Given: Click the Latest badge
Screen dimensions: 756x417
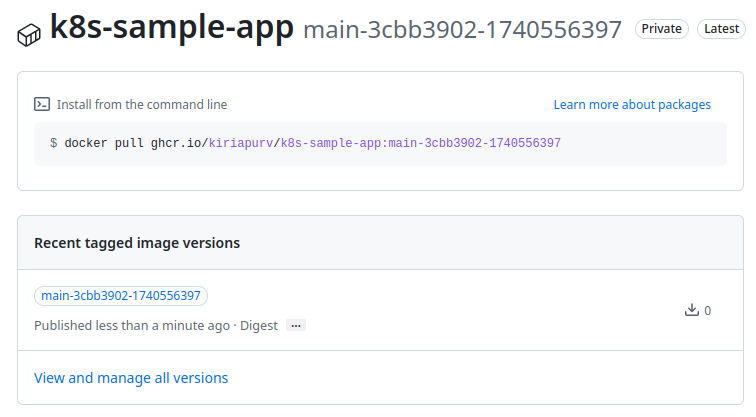Looking at the screenshot, I should (721, 29).
